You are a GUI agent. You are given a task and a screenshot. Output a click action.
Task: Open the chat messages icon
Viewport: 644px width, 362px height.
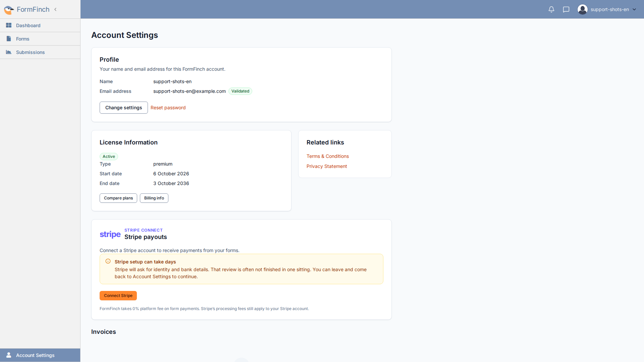(x=566, y=9)
